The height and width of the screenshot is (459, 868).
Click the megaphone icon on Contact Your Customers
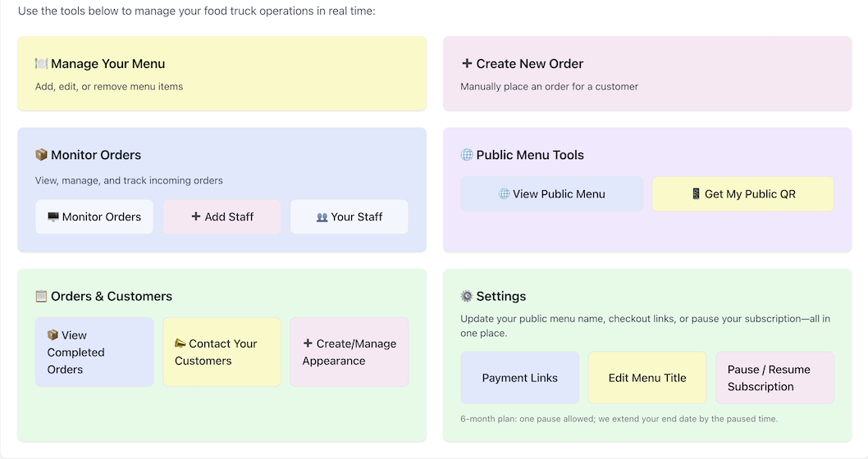point(180,343)
